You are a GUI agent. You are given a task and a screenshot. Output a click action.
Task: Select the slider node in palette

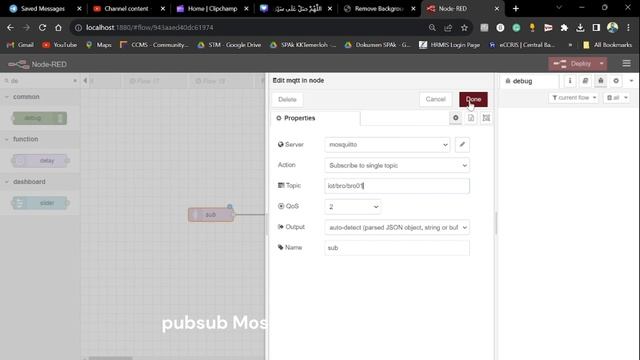pyautogui.click(x=40, y=203)
